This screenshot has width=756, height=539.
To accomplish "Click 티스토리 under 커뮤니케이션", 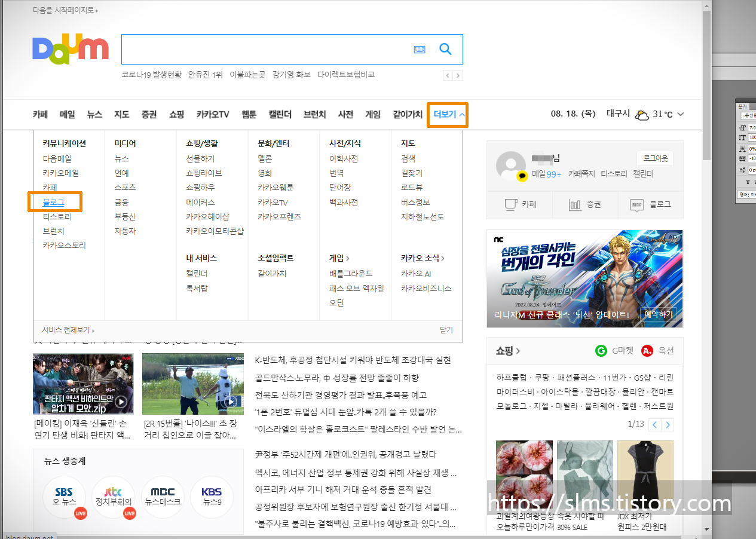I will (57, 217).
